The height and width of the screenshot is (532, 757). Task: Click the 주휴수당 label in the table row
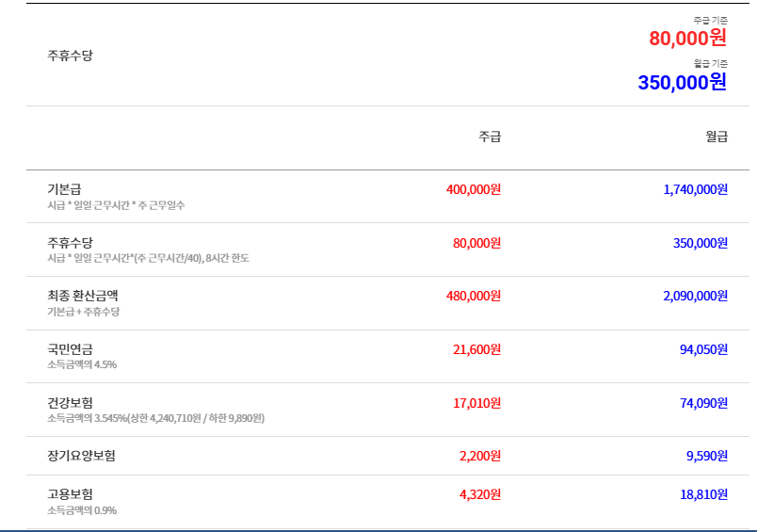(70, 242)
